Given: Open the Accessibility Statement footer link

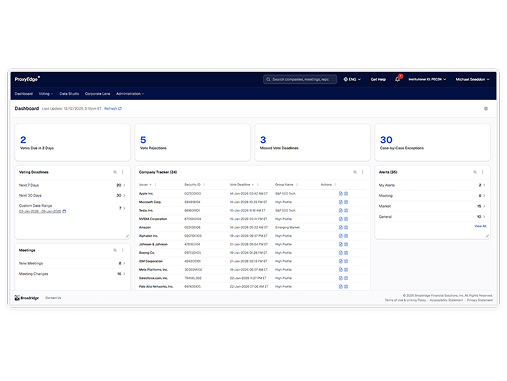Looking at the screenshot, I should click(x=446, y=300).
